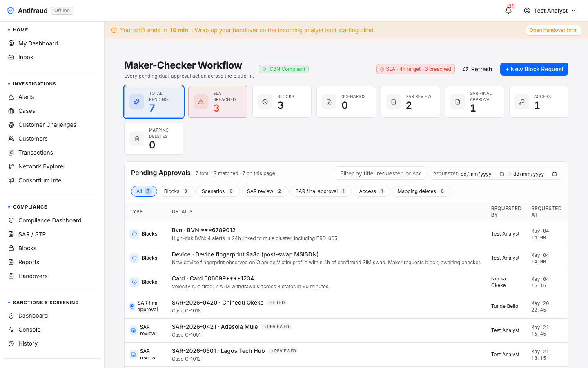Click the CBN Compliant badge
This screenshot has width=588, height=368.
284,69
